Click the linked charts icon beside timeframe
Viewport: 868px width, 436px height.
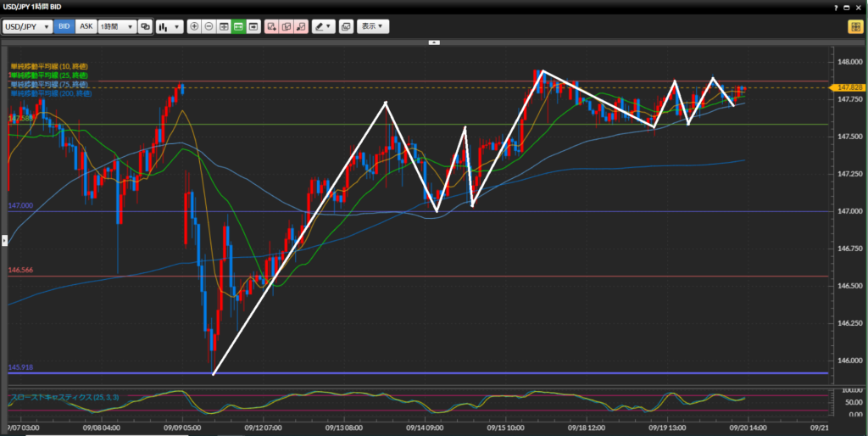[145, 26]
